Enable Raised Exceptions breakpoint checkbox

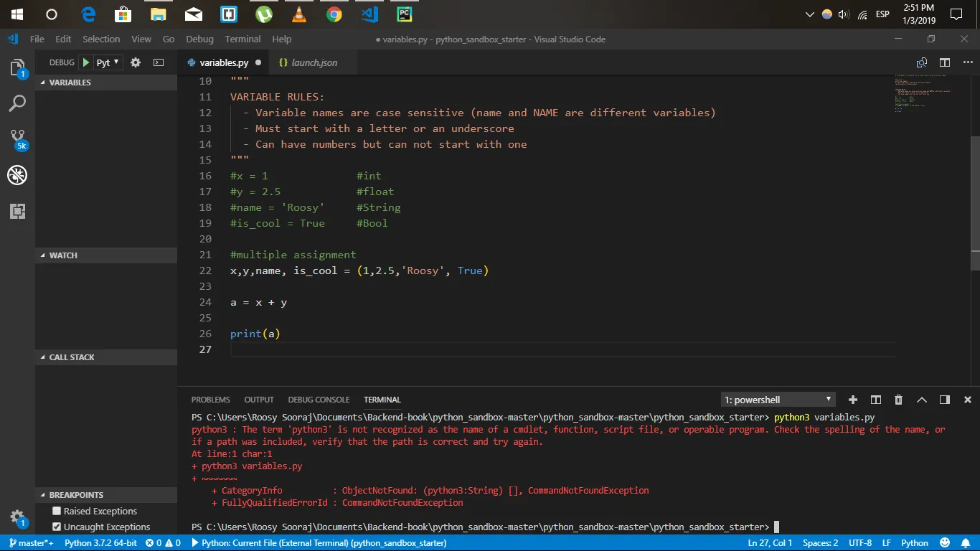point(57,511)
